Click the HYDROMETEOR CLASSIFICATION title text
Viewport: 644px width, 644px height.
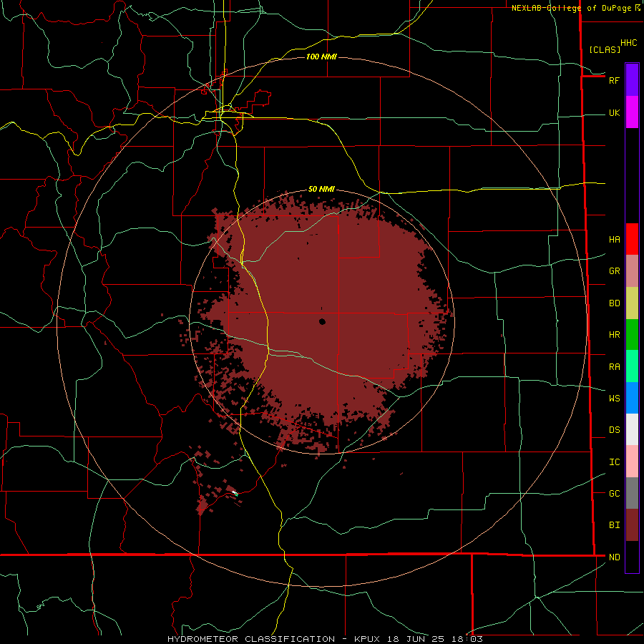(251, 639)
